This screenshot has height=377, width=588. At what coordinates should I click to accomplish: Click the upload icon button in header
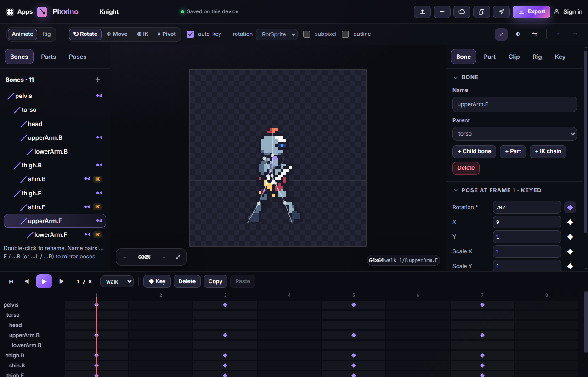point(422,12)
